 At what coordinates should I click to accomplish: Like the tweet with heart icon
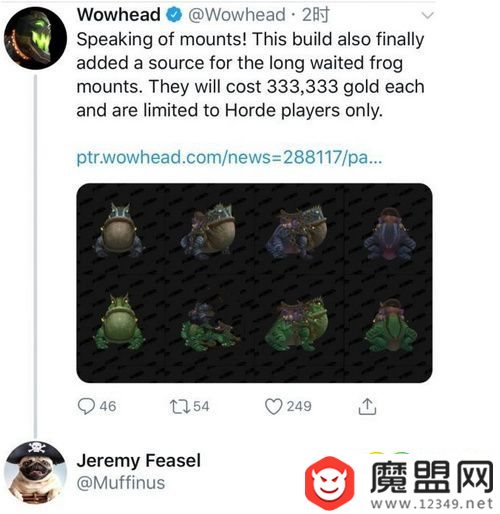coord(273,407)
